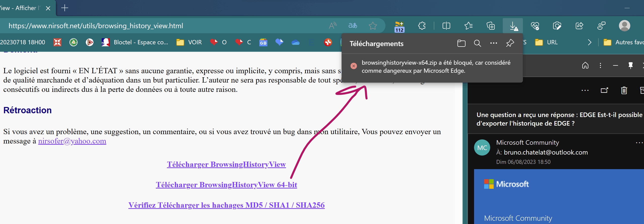644x224 pixels.
Task: Click the Downloads toolbar icon
Action: click(513, 26)
